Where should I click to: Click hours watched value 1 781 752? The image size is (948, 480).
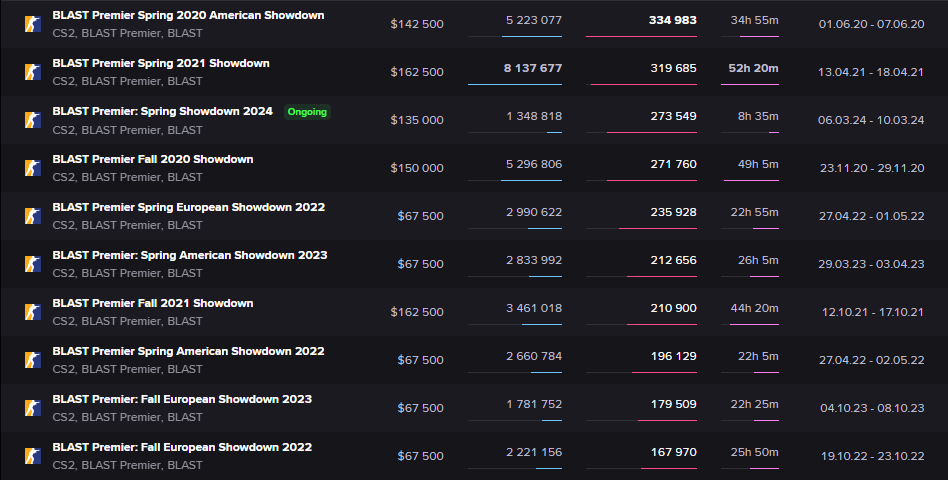(x=534, y=404)
